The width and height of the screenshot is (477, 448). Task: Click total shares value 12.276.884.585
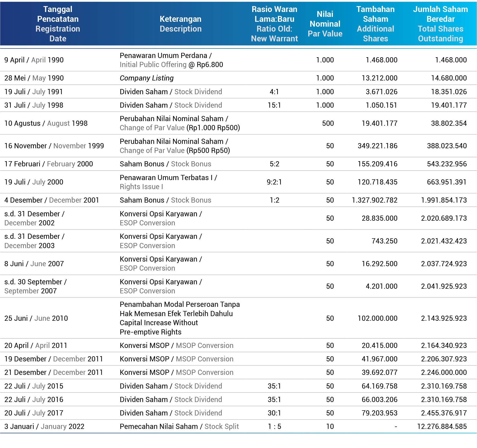click(442, 426)
